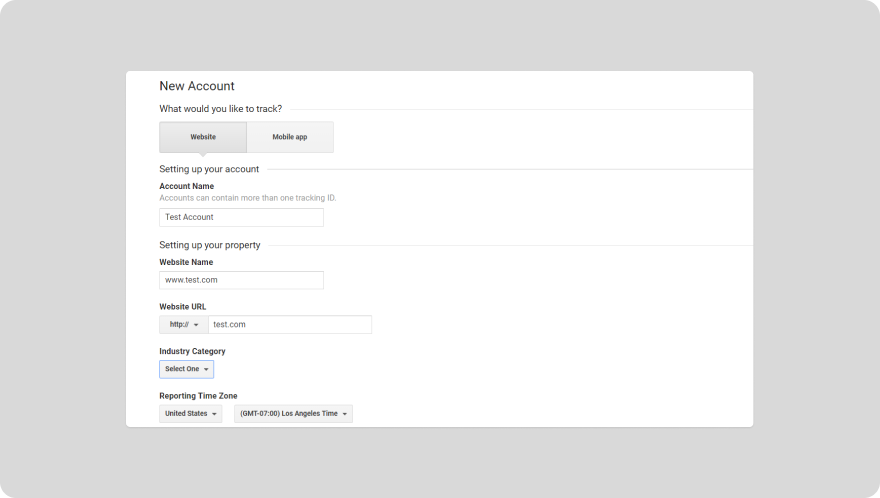Image resolution: width=880 pixels, height=498 pixels.
Task: Open the United States country dropdown
Action: pyautogui.click(x=190, y=413)
